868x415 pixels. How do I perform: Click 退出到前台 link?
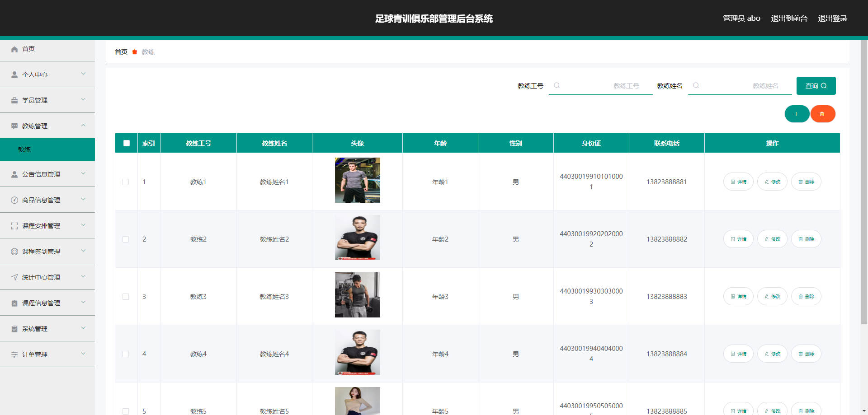tap(789, 19)
